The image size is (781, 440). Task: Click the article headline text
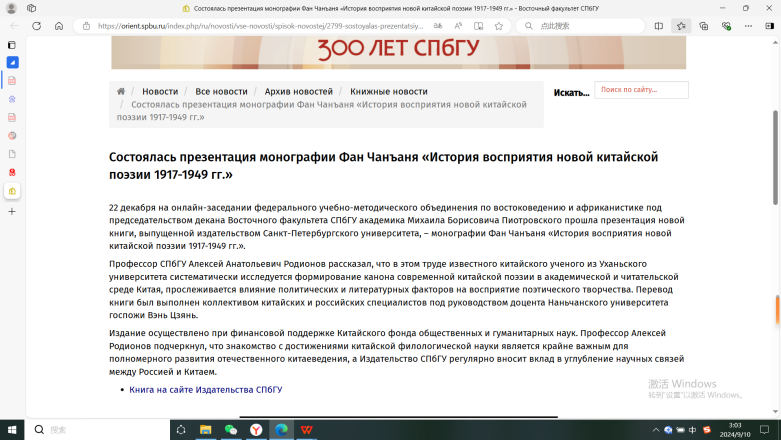click(384, 165)
